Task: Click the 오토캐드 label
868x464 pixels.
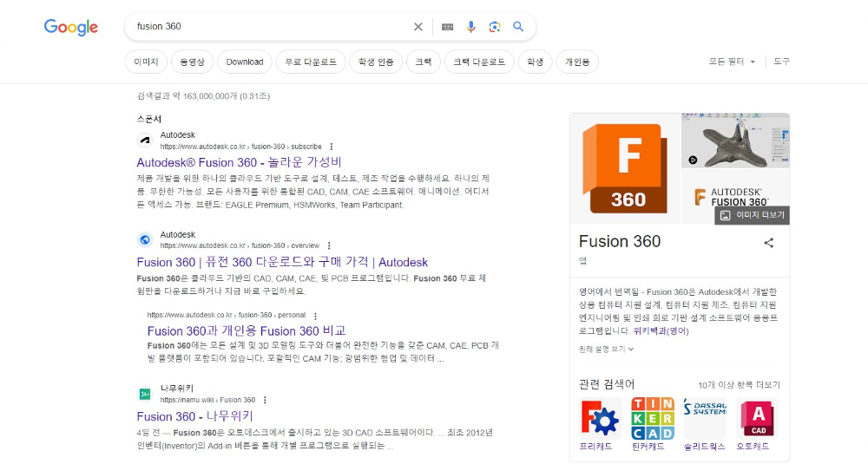Action: tap(753, 447)
